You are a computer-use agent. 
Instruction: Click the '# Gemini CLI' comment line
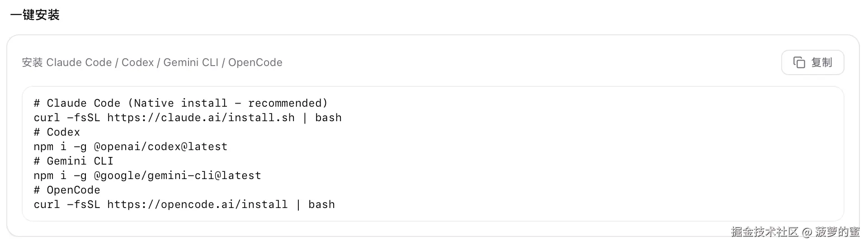(x=74, y=161)
